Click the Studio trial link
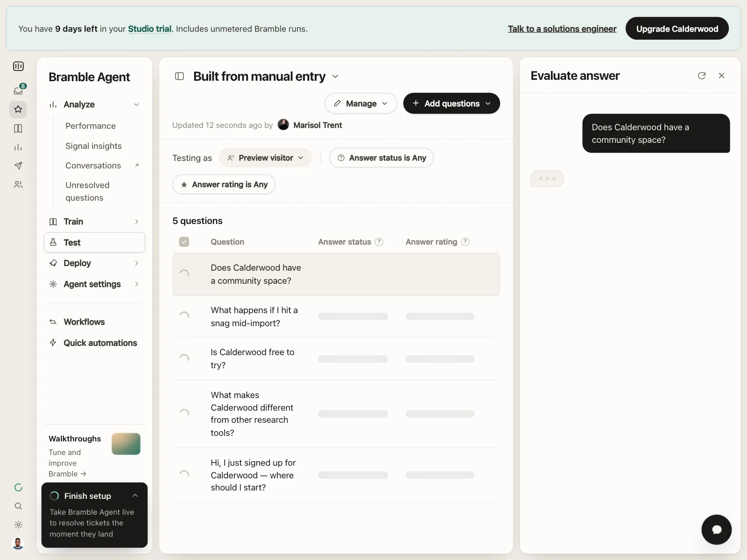This screenshot has width=747, height=560. 149,29
